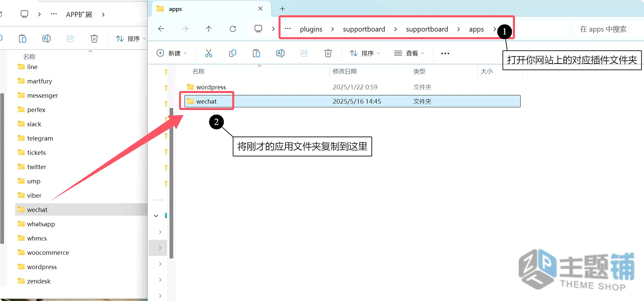The width and height of the screenshot is (644, 301).
Task: Click the monitor icon in APP扩展 address bar
Action: click(24, 14)
